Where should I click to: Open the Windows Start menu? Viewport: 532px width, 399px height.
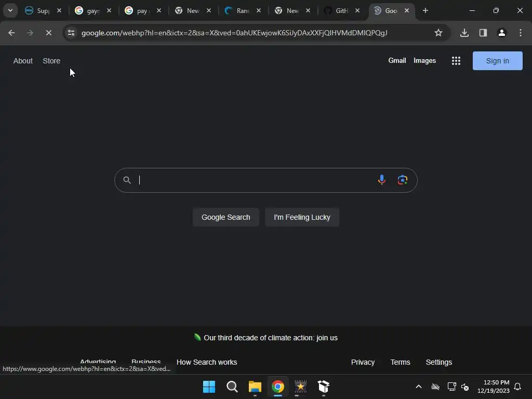[209, 387]
